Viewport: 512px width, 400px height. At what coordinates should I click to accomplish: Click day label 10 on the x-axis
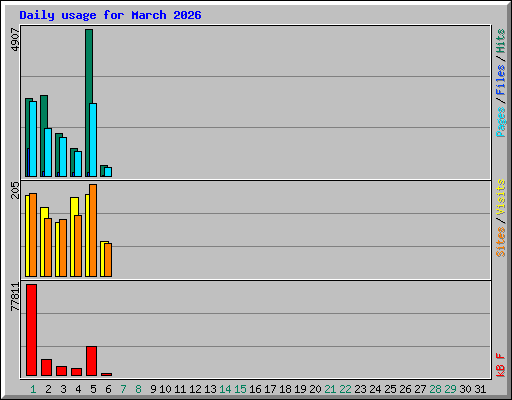(165, 389)
